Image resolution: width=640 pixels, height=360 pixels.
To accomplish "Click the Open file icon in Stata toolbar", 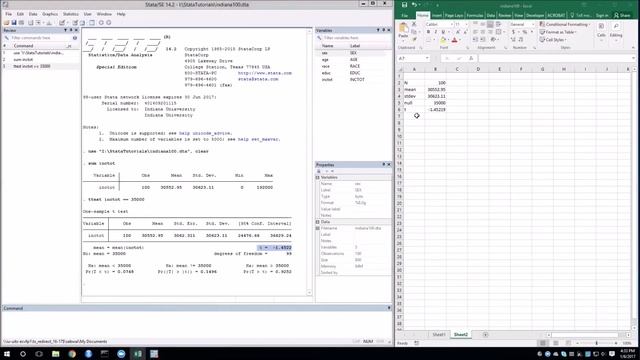I will coord(7,22).
